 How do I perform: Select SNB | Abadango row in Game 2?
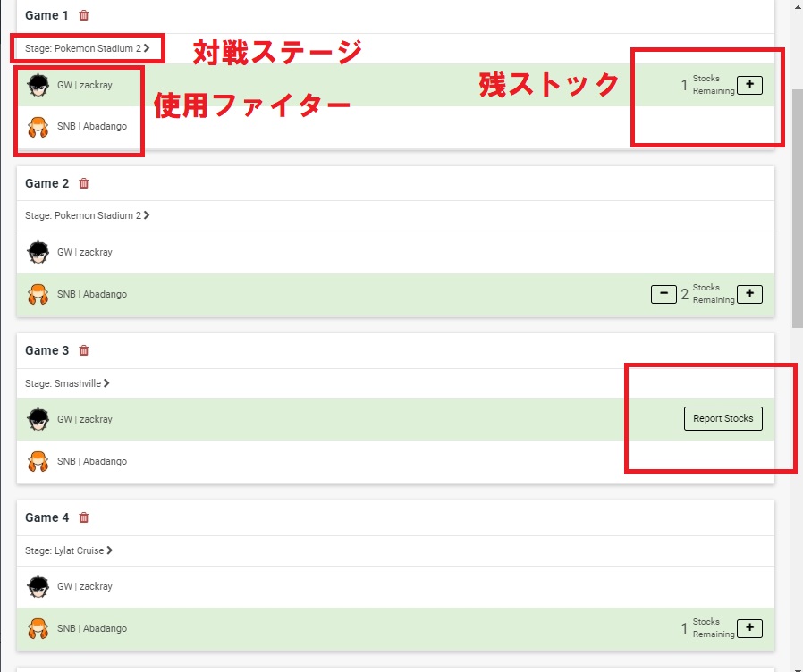395,295
